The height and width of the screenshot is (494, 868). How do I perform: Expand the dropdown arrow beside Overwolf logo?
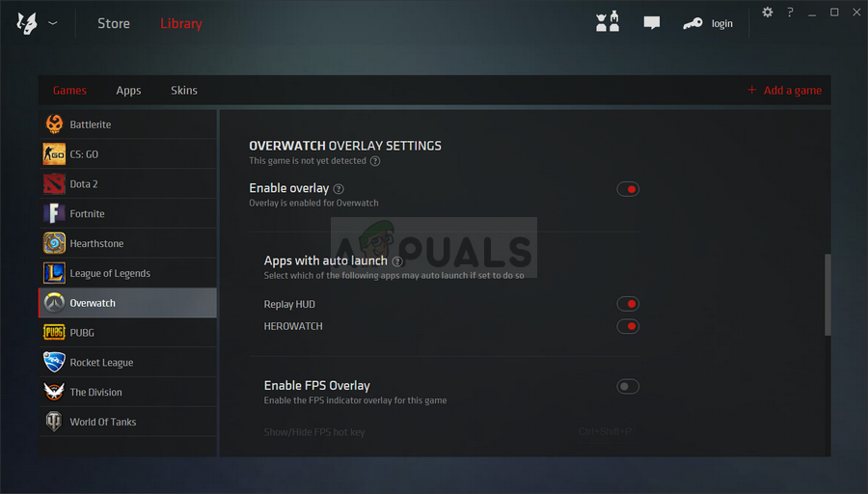coord(53,23)
